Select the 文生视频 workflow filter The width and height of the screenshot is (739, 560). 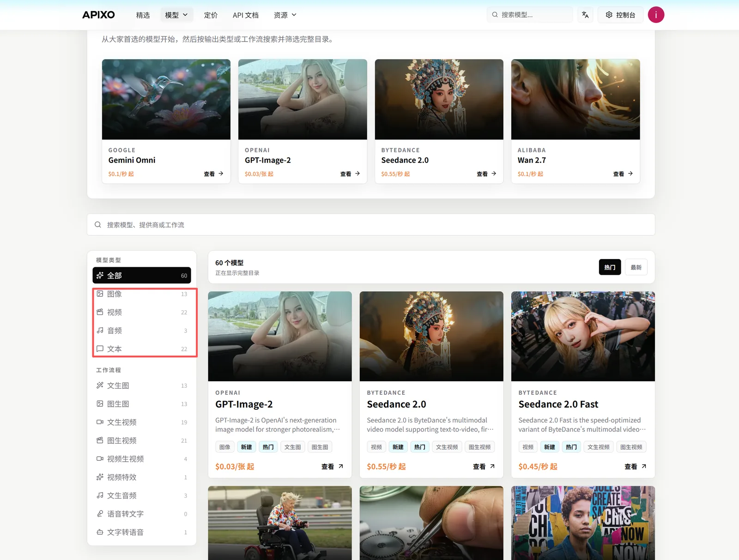click(x=142, y=422)
